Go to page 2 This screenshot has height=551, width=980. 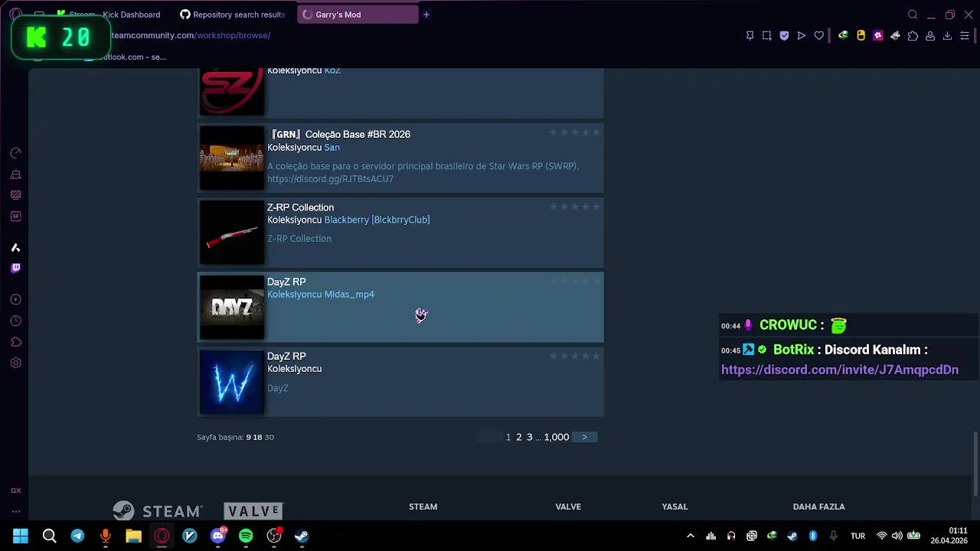(x=518, y=437)
